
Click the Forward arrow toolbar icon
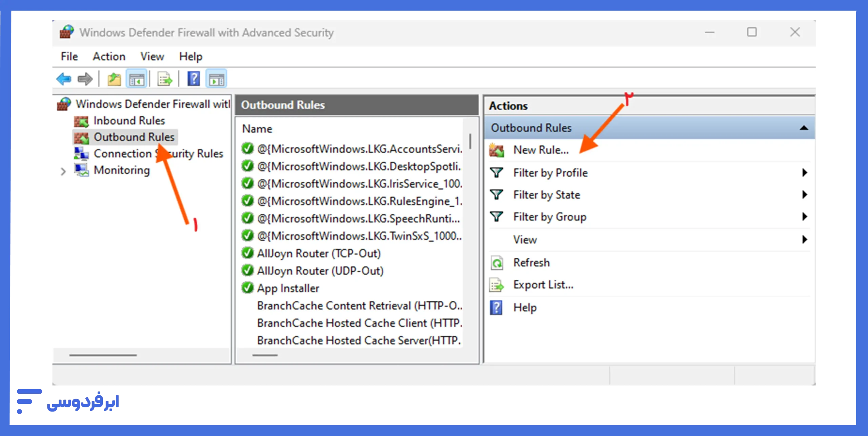(85, 79)
